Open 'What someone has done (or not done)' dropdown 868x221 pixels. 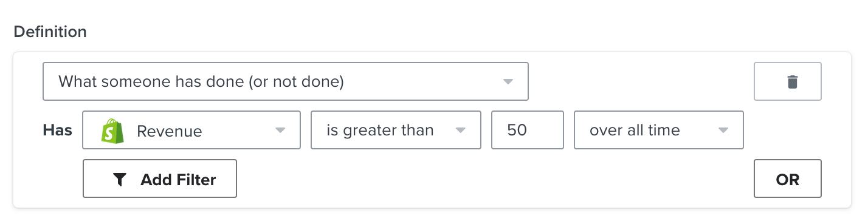coord(286,81)
